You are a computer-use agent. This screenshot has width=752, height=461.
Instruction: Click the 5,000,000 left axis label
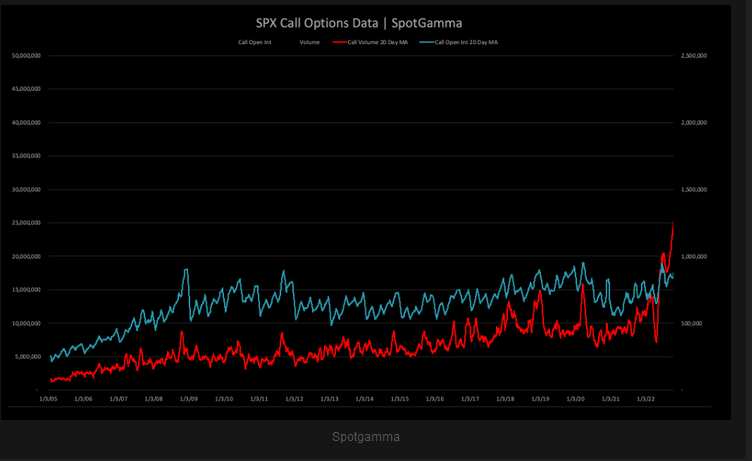click(x=27, y=356)
